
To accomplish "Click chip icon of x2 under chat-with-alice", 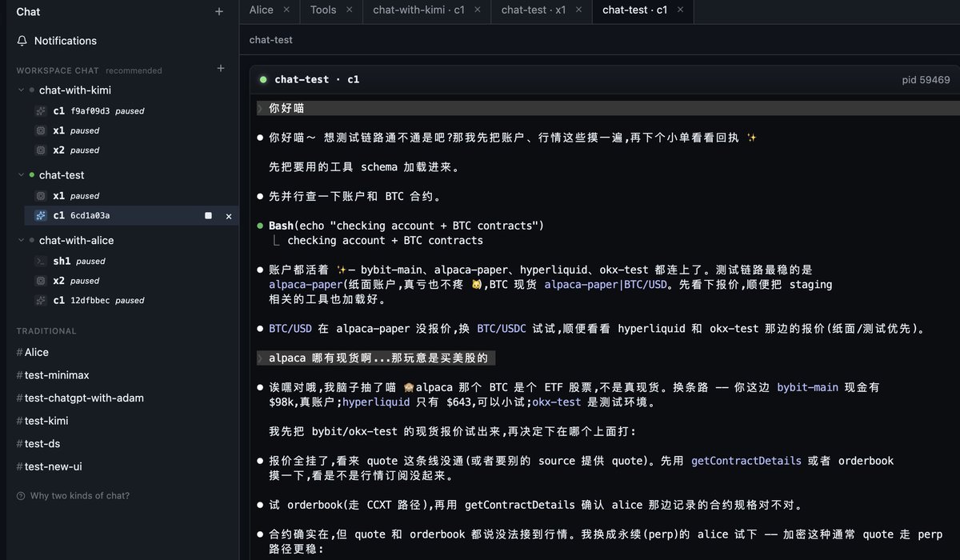I will coord(41,281).
